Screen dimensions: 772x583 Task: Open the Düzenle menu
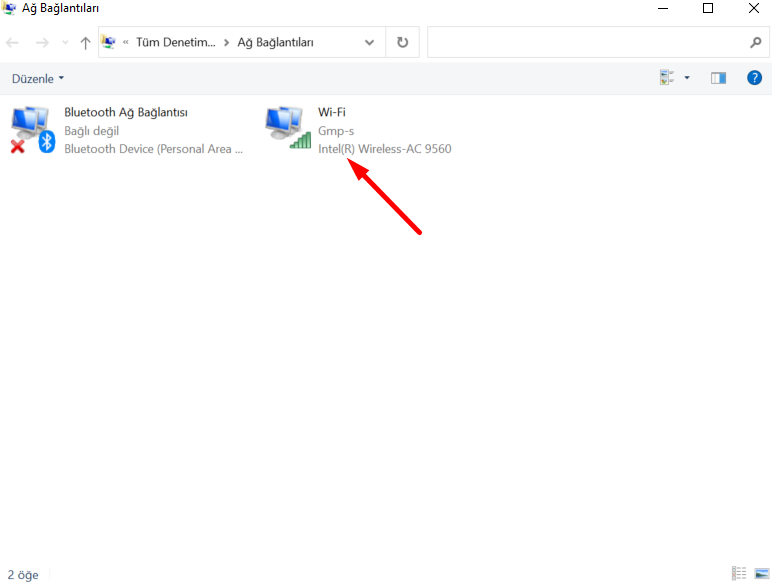pyautogui.click(x=38, y=79)
